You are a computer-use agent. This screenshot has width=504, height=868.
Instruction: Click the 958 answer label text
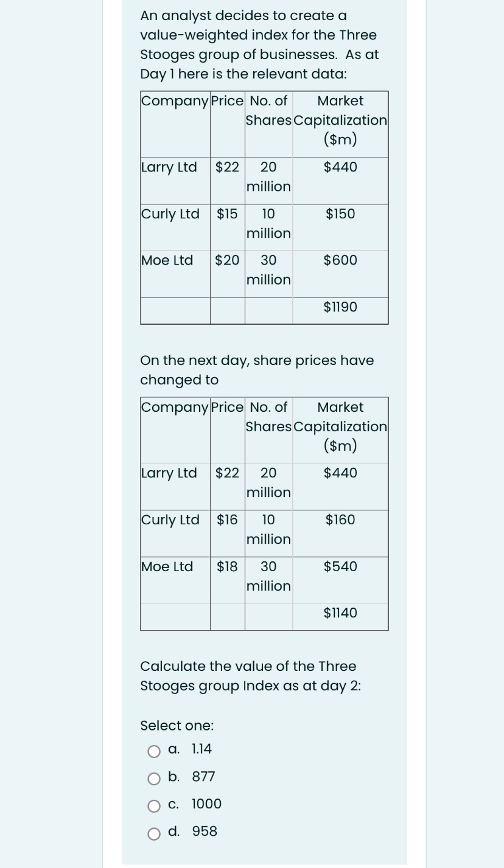205,831
